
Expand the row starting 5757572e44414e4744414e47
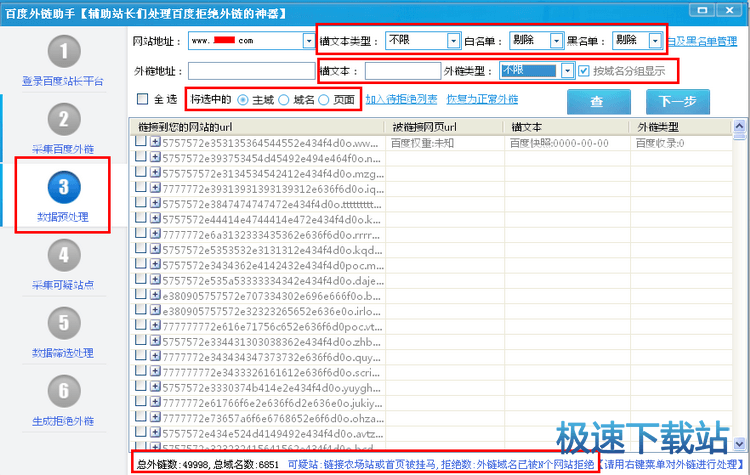click(x=155, y=219)
